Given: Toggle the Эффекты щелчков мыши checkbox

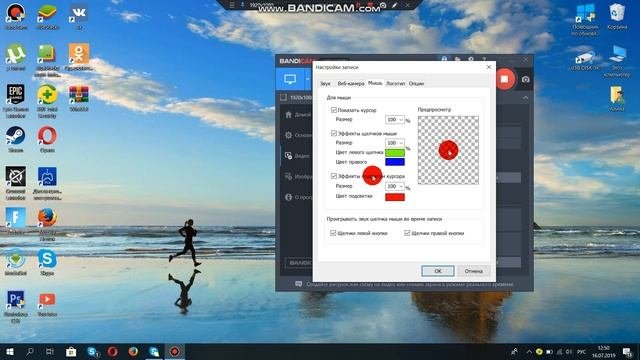Looking at the screenshot, I should [334, 133].
